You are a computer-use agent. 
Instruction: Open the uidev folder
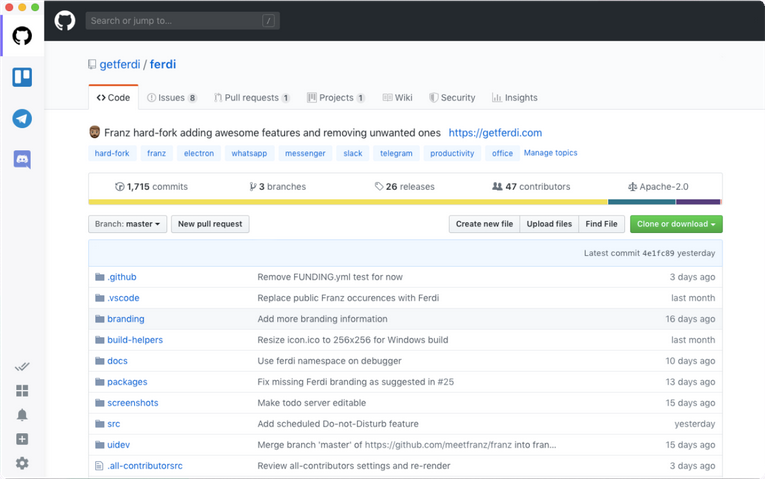pyautogui.click(x=119, y=445)
